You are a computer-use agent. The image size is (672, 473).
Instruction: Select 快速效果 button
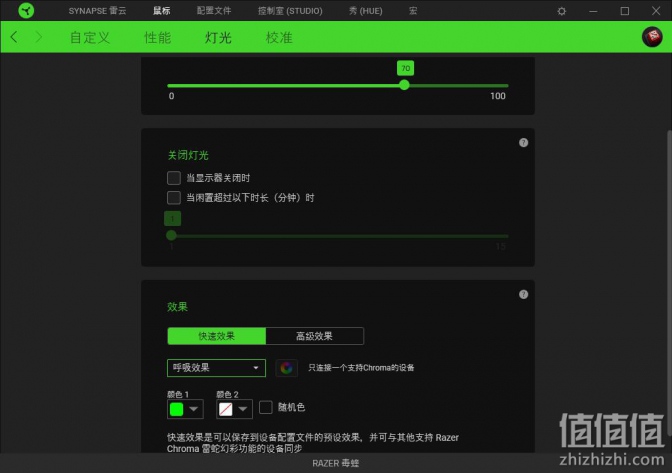216,336
